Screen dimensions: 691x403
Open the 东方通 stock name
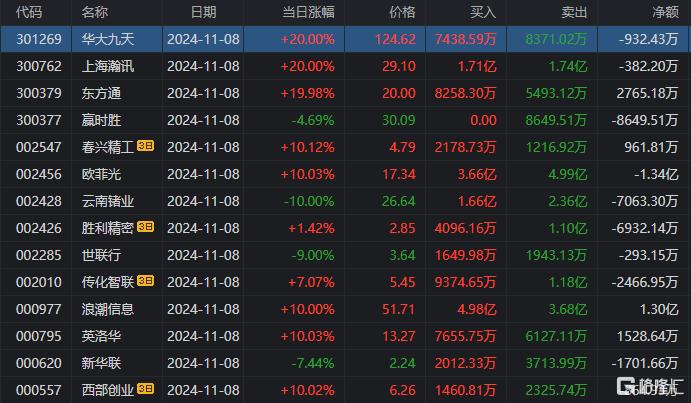click(x=101, y=93)
